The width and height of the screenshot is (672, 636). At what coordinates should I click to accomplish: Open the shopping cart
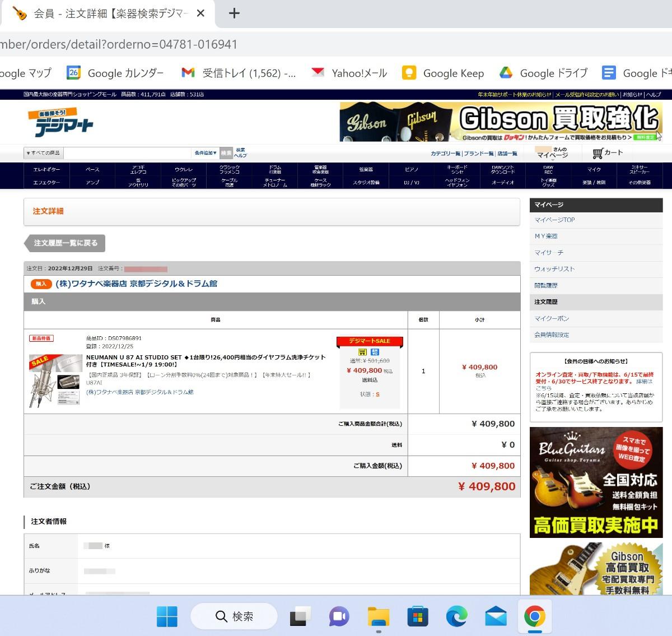pyautogui.click(x=608, y=153)
